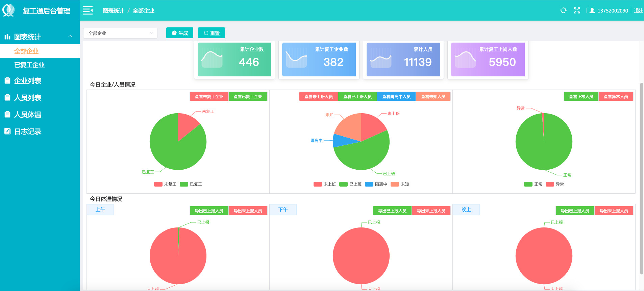Click 查看未复工企业 button
This screenshot has width=644, height=291.
click(x=209, y=96)
